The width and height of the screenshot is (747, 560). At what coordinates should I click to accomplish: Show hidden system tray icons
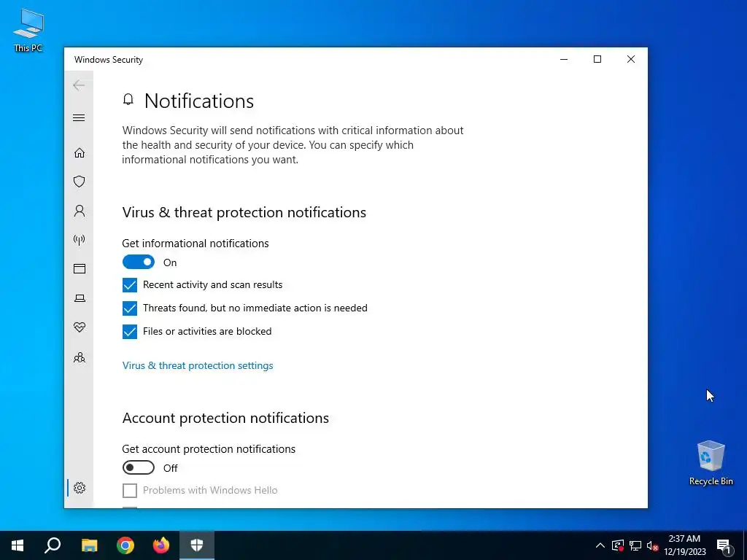tap(600, 545)
